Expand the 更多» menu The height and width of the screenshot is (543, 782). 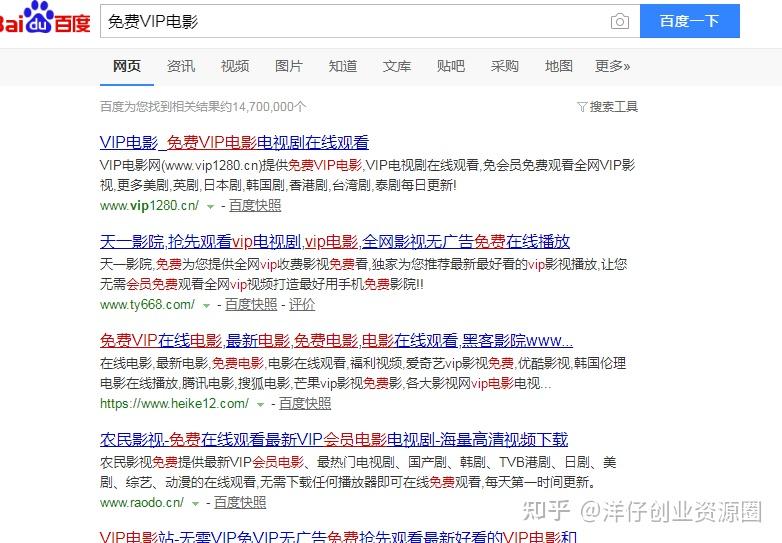(x=612, y=66)
